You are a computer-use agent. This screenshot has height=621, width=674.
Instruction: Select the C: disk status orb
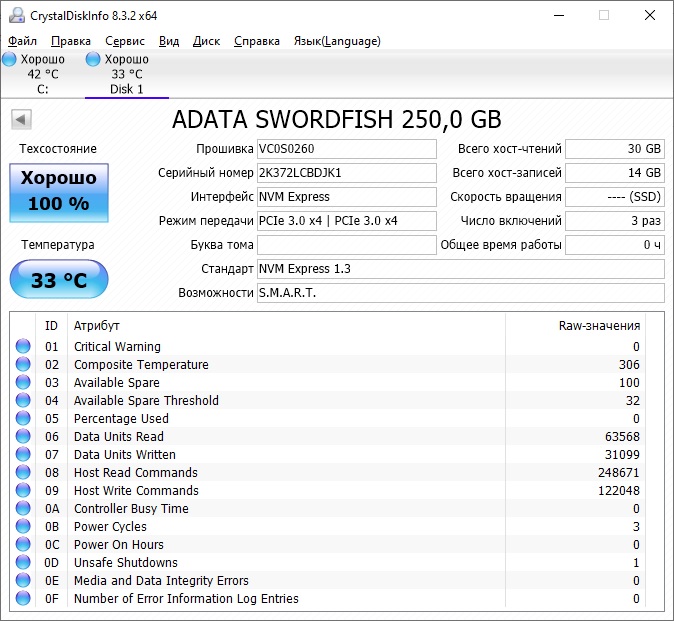[x=9, y=59]
